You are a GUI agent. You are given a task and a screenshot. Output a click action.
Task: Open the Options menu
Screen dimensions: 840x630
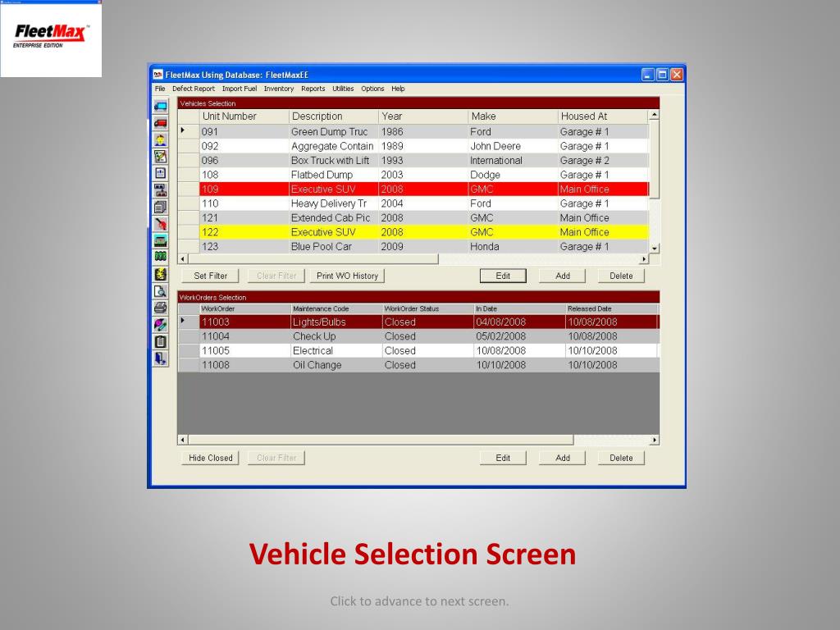[372, 89]
